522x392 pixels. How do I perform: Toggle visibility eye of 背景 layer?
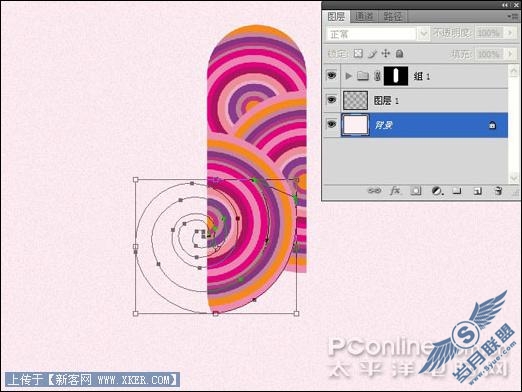[331, 124]
